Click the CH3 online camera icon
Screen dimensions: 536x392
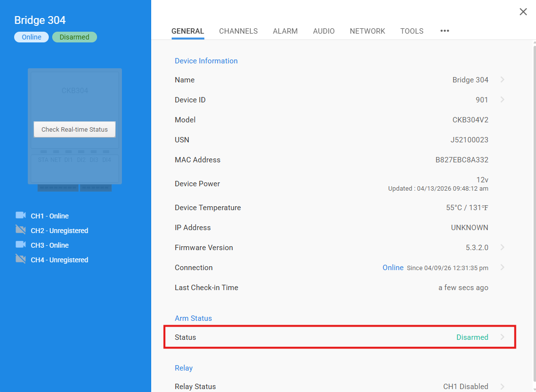tap(20, 245)
